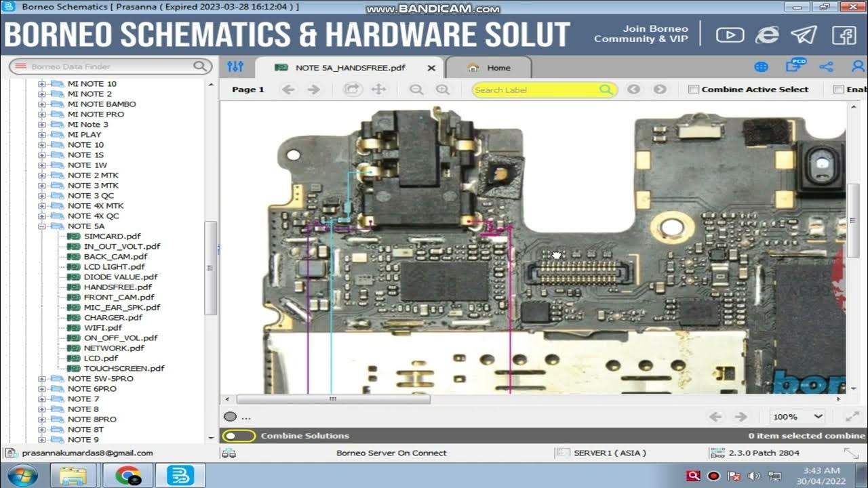Click back arrow near zoom percentage
The height and width of the screenshot is (488, 868).
point(715,417)
